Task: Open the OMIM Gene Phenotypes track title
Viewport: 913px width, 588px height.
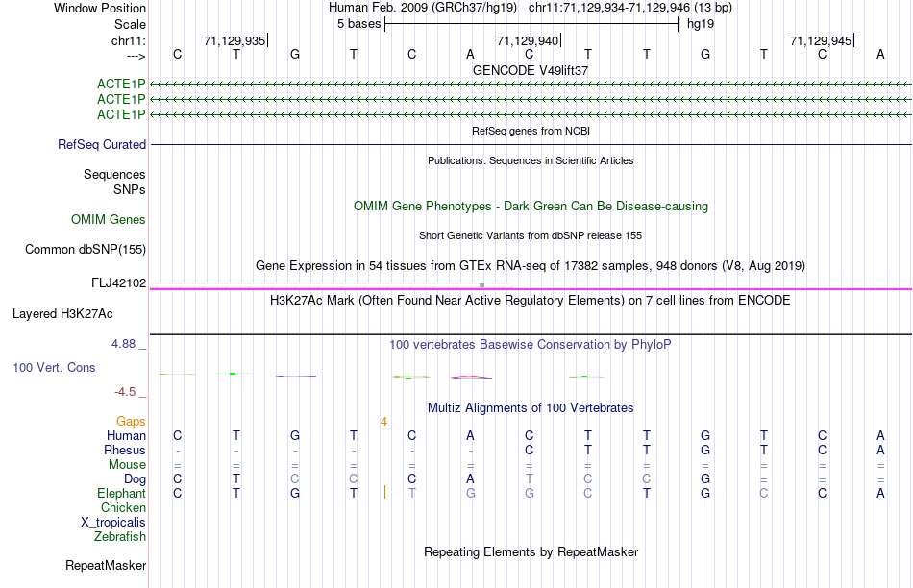Action: pos(531,207)
